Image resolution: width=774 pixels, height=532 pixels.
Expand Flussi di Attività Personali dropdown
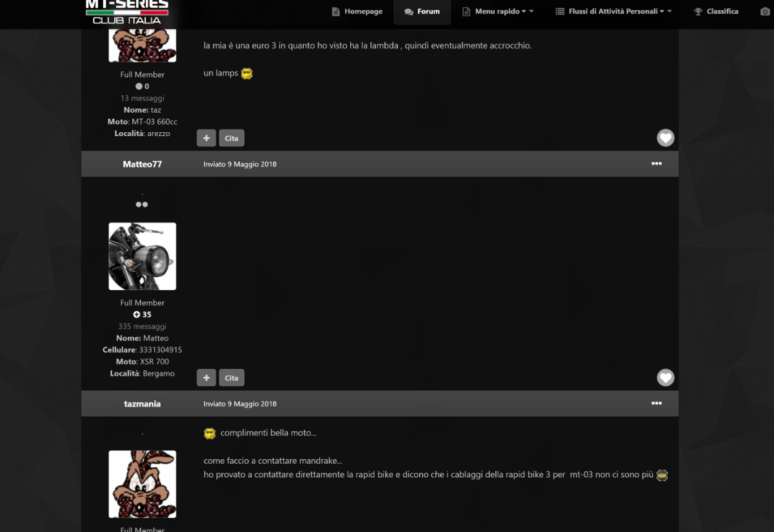click(x=613, y=12)
